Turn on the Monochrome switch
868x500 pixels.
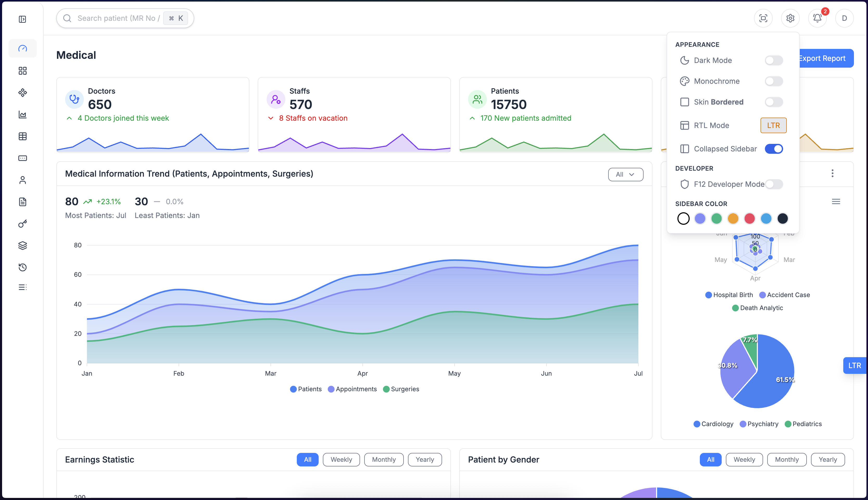click(x=773, y=81)
